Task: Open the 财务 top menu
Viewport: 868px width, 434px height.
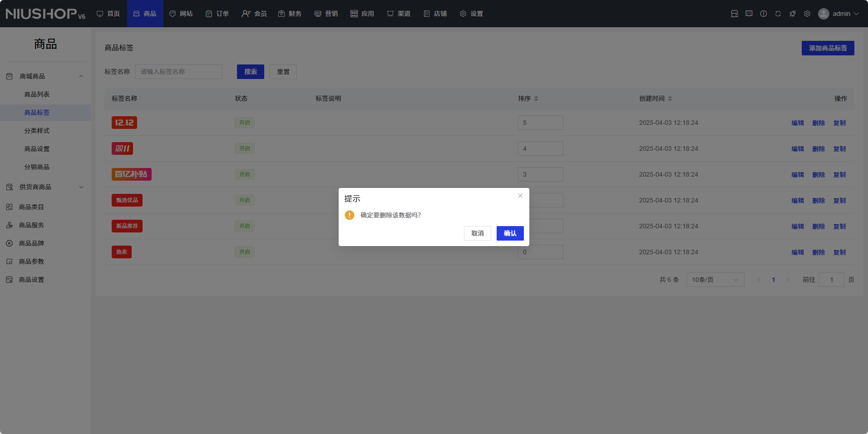Action: [290, 14]
